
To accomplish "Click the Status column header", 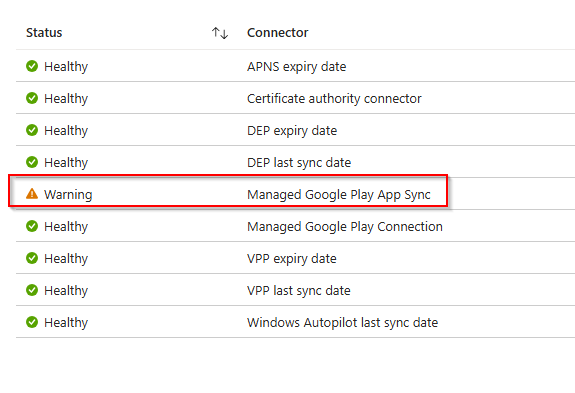I will [44, 33].
